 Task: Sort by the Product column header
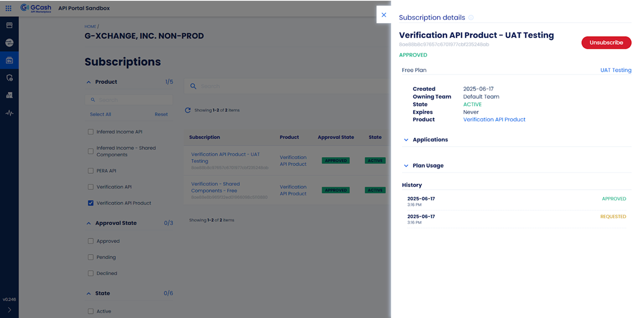tap(289, 137)
